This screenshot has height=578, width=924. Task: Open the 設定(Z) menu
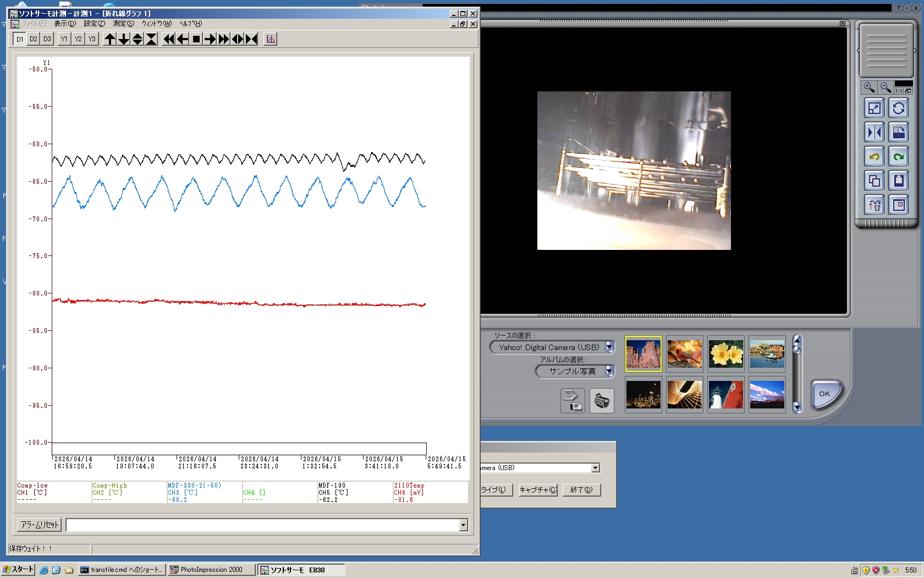tap(94, 24)
